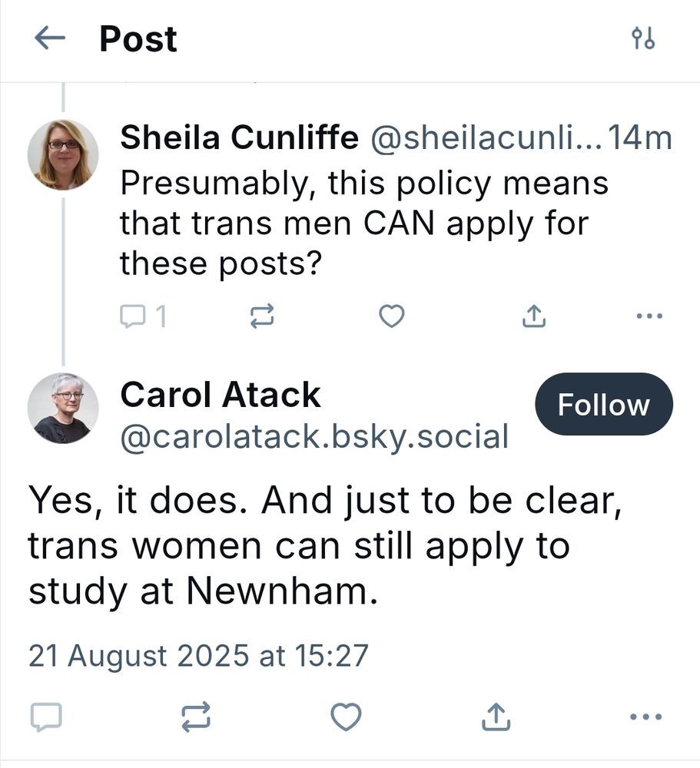Open more options on Sheila's comment
This screenshot has width=700, height=768.
tap(649, 316)
